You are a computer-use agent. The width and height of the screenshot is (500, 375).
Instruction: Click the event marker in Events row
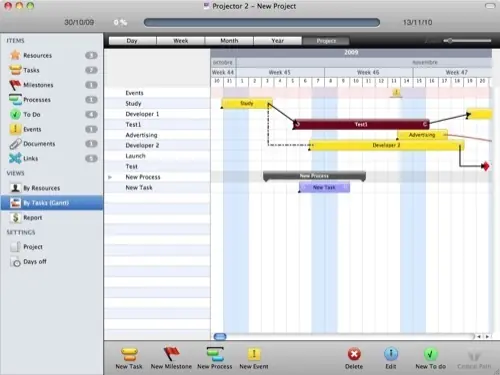pyautogui.click(x=396, y=92)
